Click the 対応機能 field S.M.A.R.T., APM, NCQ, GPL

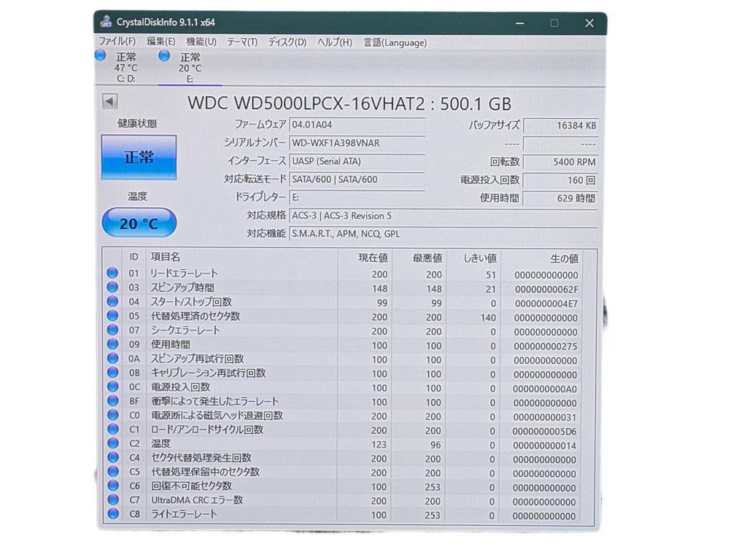[x=443, y=234]
